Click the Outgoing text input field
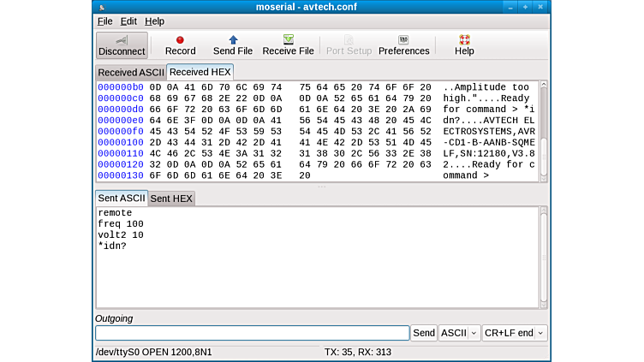 coord(252,333)
